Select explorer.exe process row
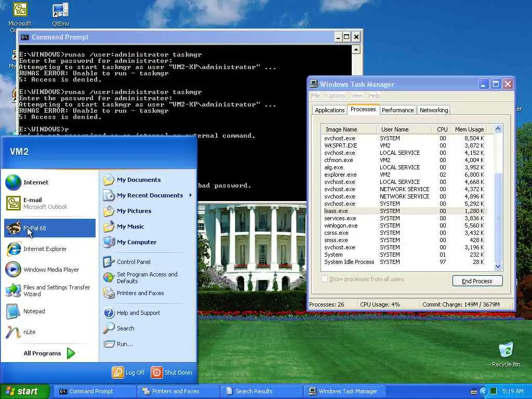The image size is (532, 399). pos(404,175)
